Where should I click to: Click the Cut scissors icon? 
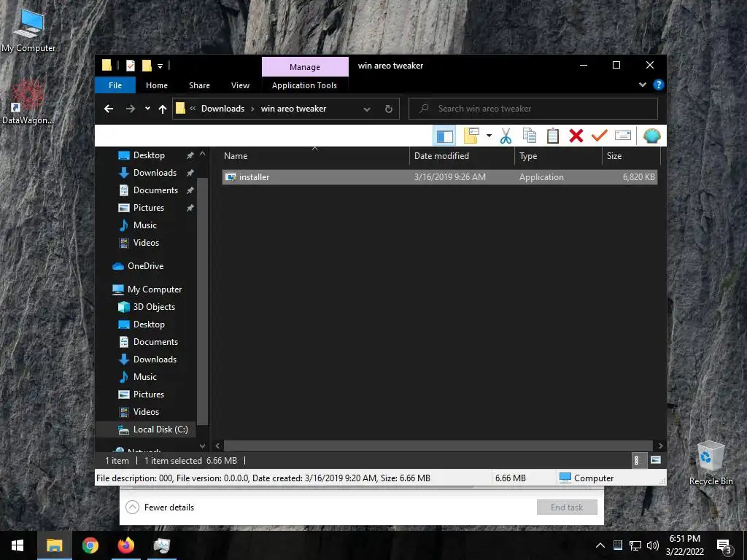pos(506,136)
